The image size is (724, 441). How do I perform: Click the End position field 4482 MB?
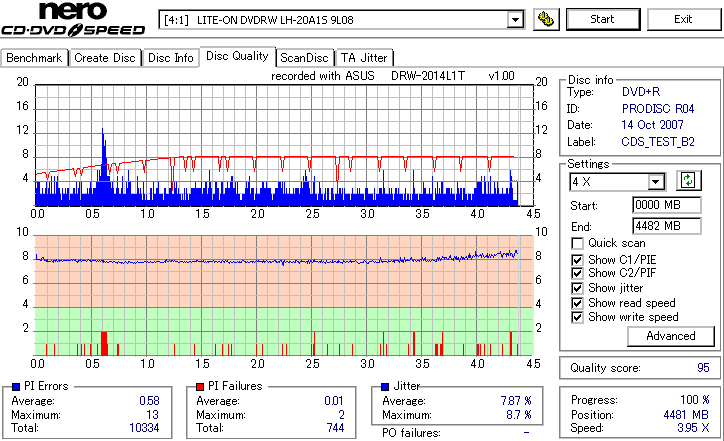click(666, 226)
